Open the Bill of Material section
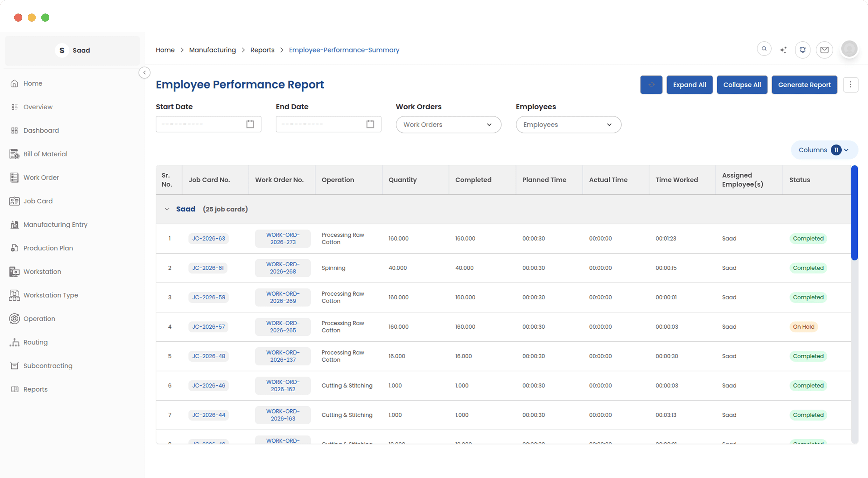The image size is (868, 478). pos(45,154)
